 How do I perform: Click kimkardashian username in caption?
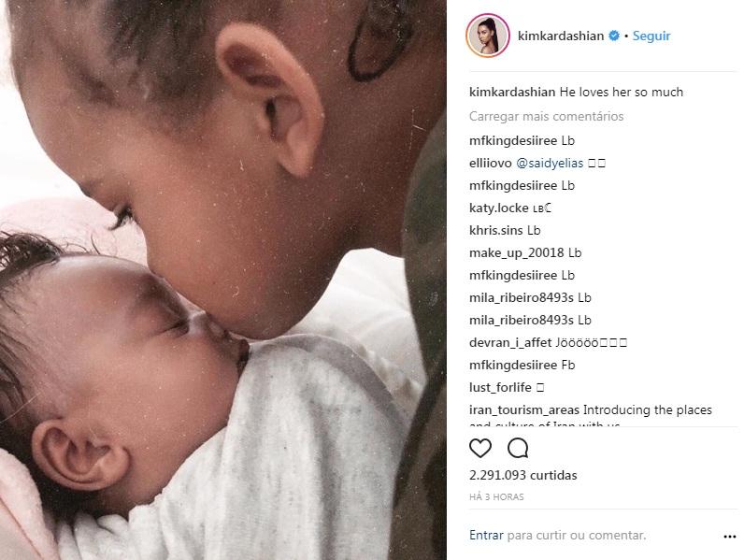point(512,92)
